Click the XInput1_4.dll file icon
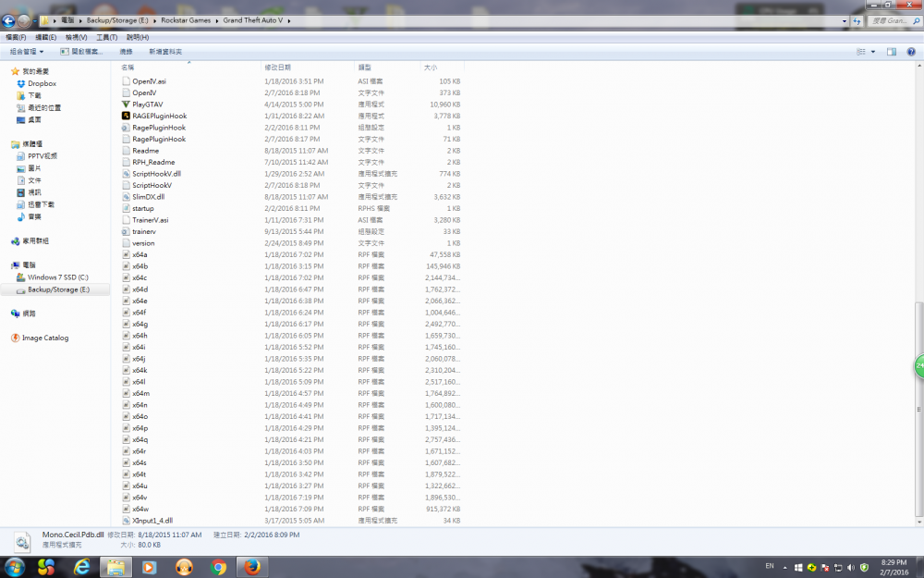The image size is (924, 578). coord(126,520)
